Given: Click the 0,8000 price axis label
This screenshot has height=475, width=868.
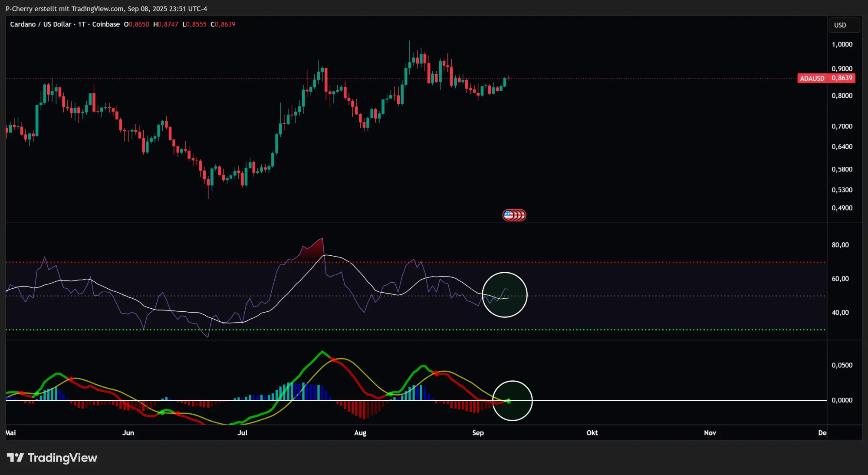Looking at the screenshot, I should pos(842,96).
